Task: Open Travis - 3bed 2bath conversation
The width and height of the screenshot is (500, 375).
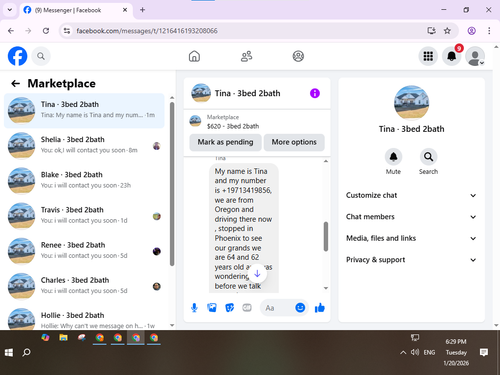Action: tap(84, 215)
